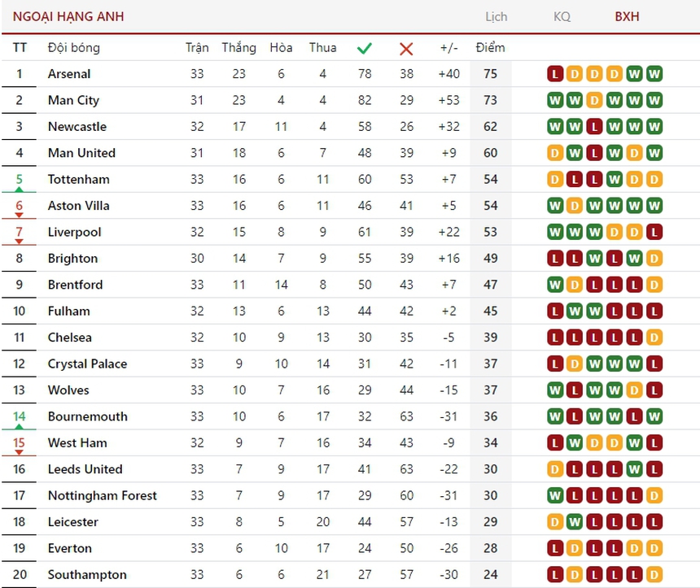Click the green check (wins) column icon
Screen dimensions: 700x588
[365, 48]
